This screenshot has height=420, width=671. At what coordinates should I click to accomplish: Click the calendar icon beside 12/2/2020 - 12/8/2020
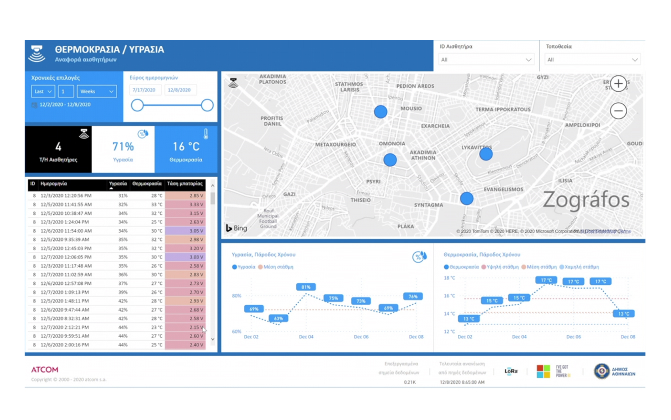(x=34, y=105)
